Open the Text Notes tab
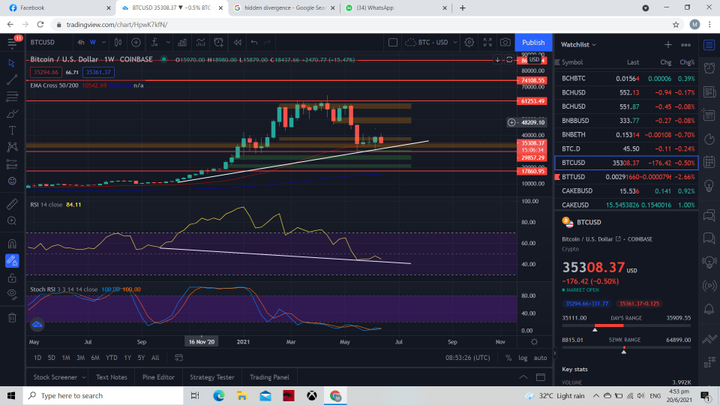 112,377
